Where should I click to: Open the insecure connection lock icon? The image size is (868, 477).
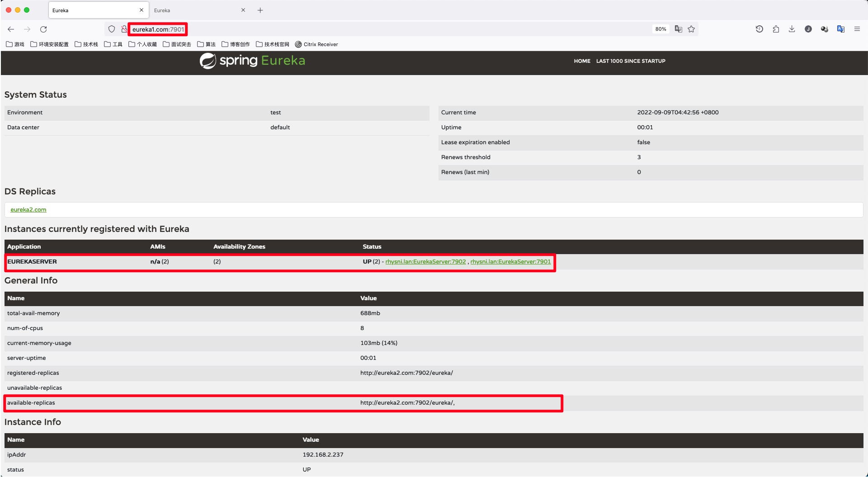tap(124, 29)
